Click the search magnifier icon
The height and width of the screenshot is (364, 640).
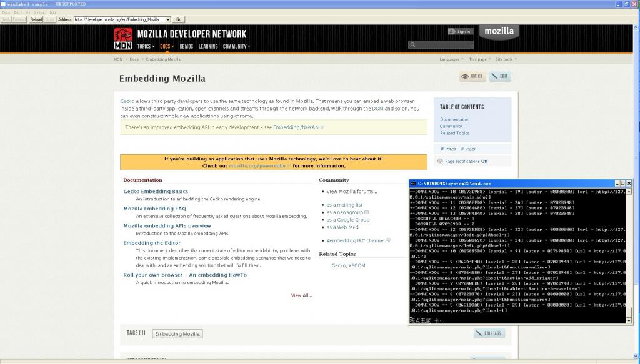coord(414,44)
